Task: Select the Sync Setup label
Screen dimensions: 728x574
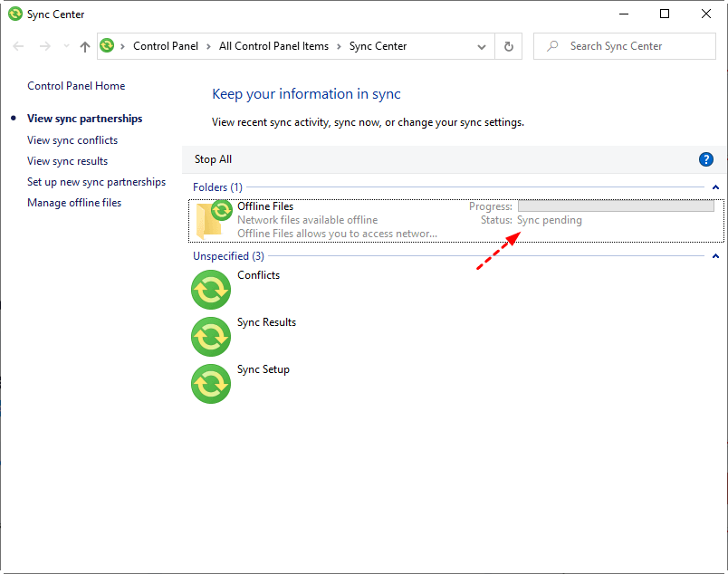Action: (x=263, y=369)
